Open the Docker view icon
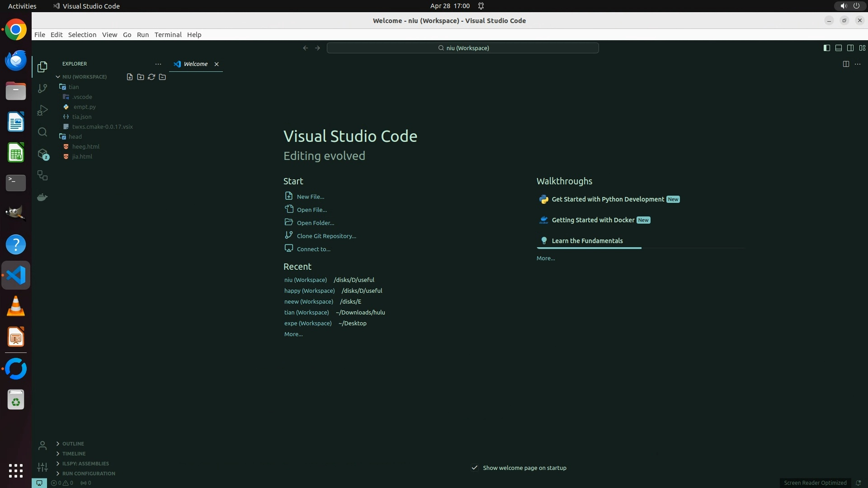868x488 pixels. (42, 197)
